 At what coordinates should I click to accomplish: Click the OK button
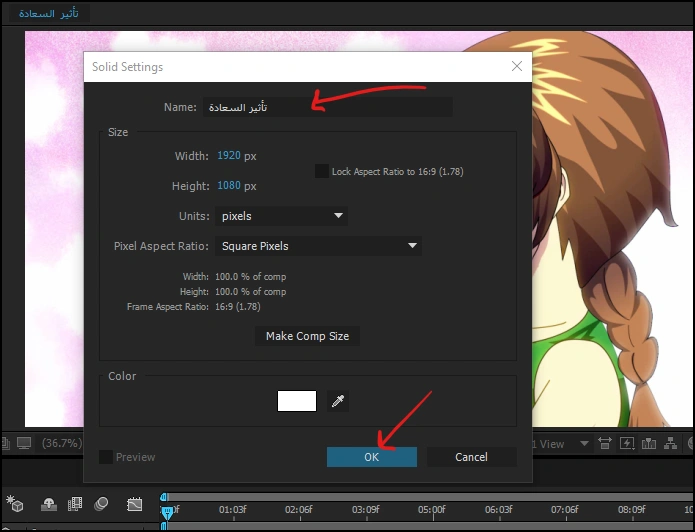click(371, 457)
